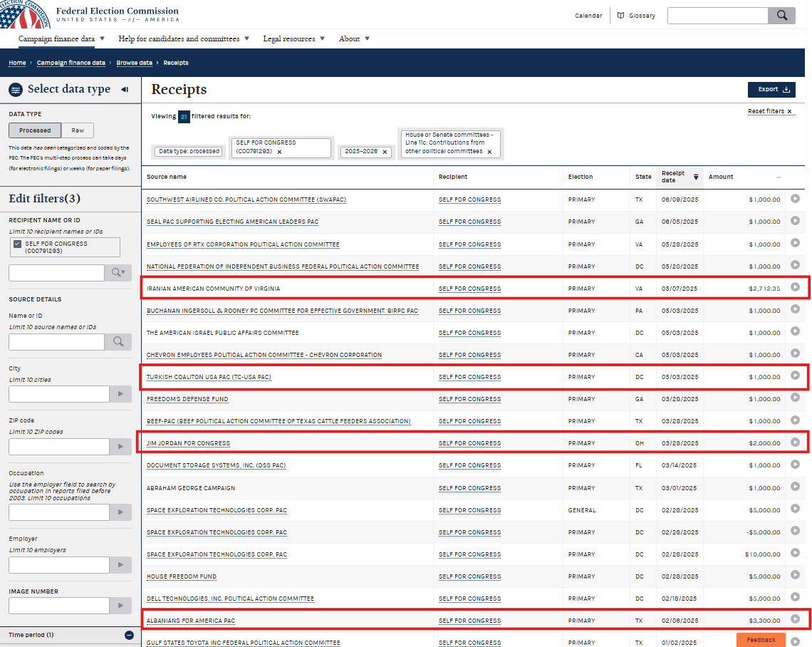
Task: Click the recipient name search icon
Action: [118, 272]
